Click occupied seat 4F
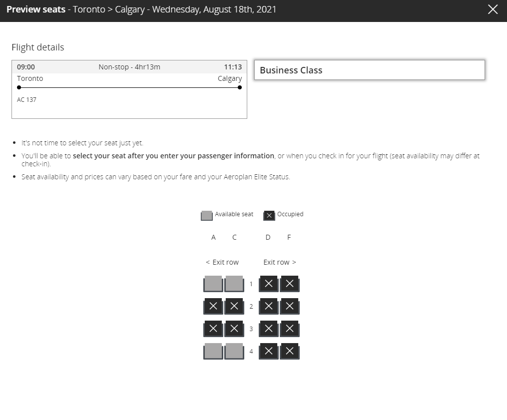507x420 pixels. 290,351
